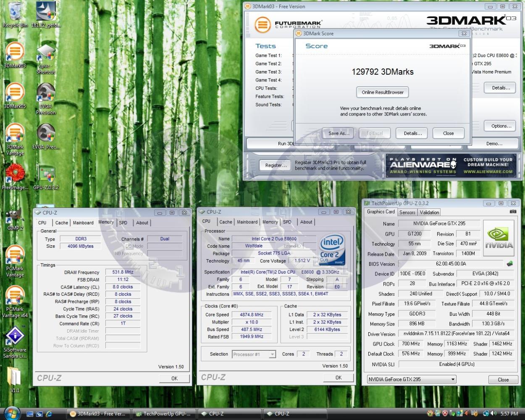Click system Details... button in 3DMark03 main window

(501, 88)
